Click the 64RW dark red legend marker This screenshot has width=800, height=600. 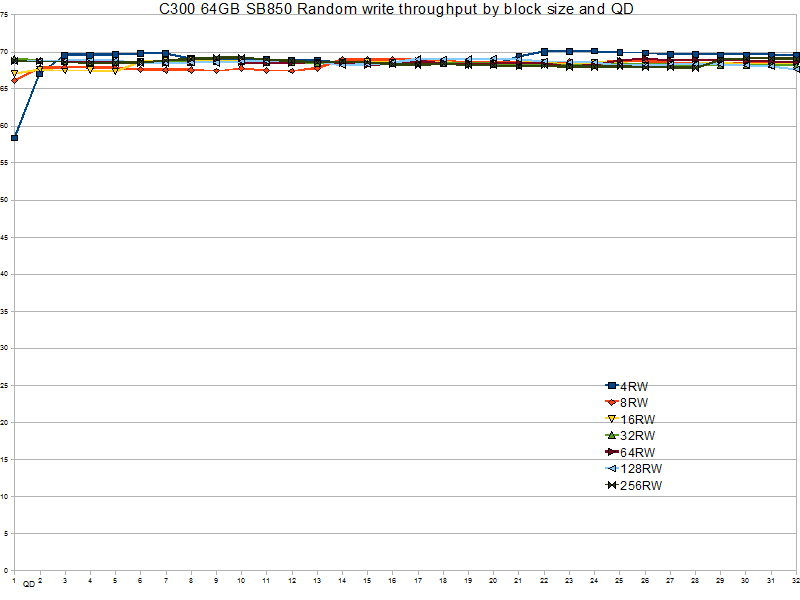pyautogui.click(x=612, y=452)
